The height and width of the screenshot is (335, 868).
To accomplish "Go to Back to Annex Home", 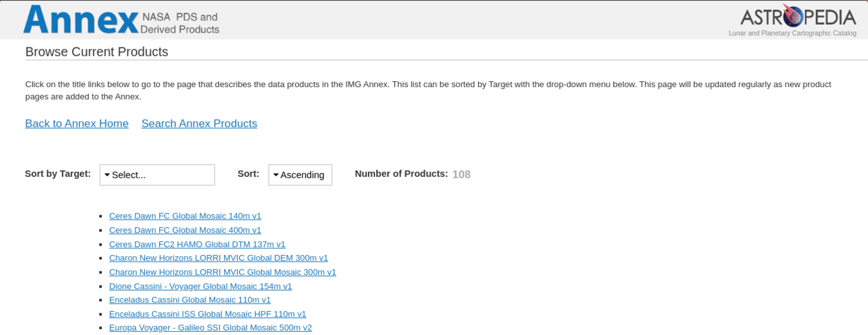I will (77, 124).
